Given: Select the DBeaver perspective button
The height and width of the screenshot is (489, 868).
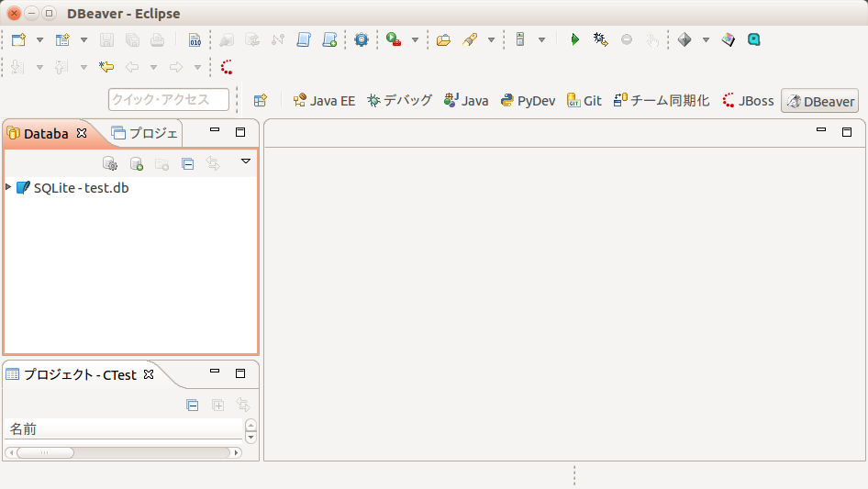Looking at the screenshot, I should click(x=820, y=101).
